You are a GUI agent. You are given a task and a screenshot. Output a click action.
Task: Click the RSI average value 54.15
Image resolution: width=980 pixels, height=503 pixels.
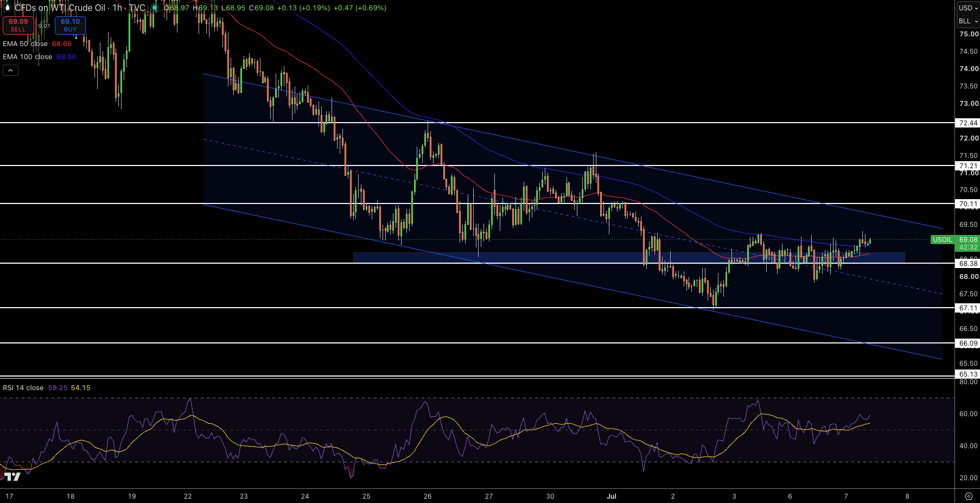pyautogui.click(x=81, y=387)
